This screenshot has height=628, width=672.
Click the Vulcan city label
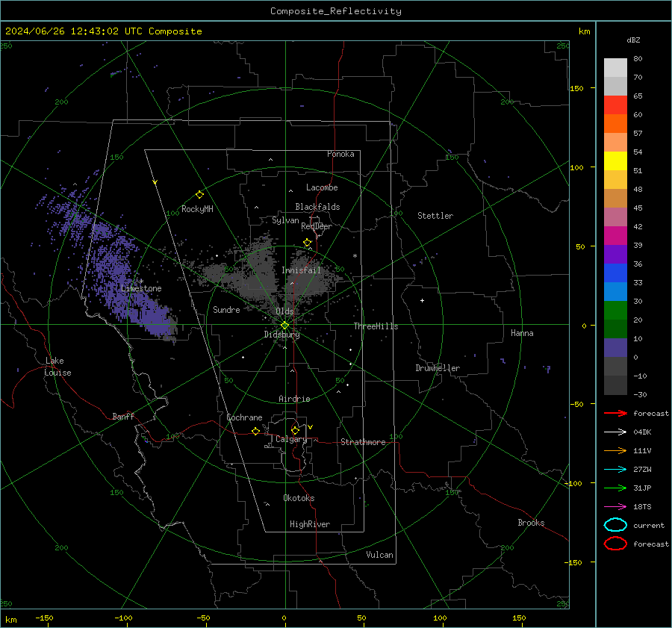coord(379,555)
